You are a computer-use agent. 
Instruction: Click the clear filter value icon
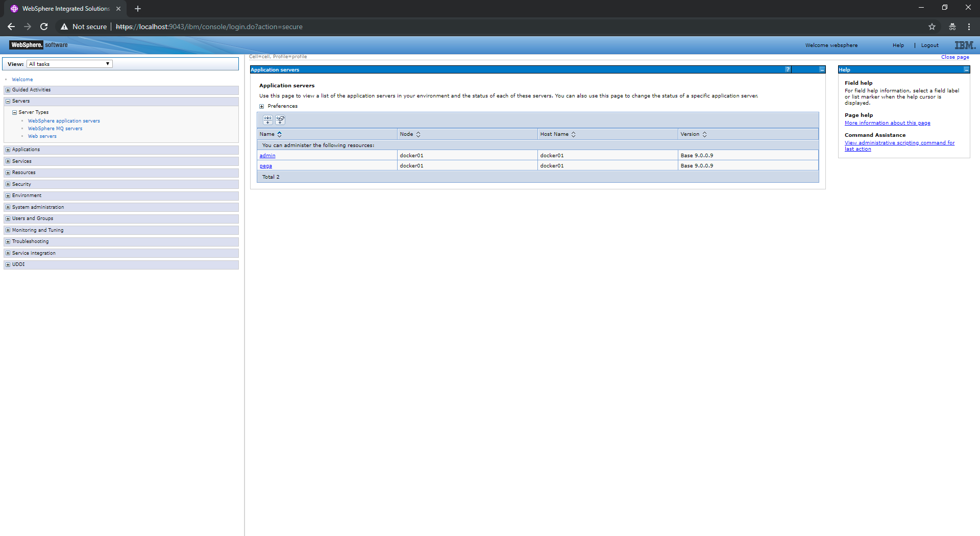click(280, 120)
